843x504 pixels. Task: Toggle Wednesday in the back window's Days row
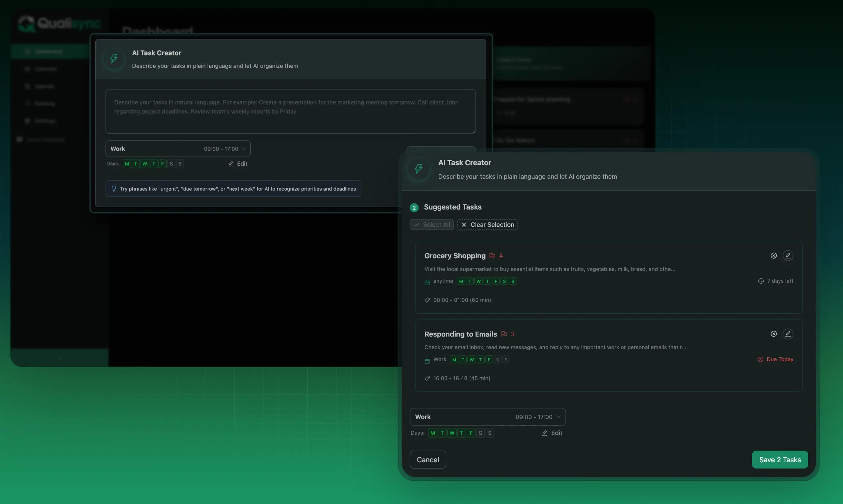tap(145, 164)
